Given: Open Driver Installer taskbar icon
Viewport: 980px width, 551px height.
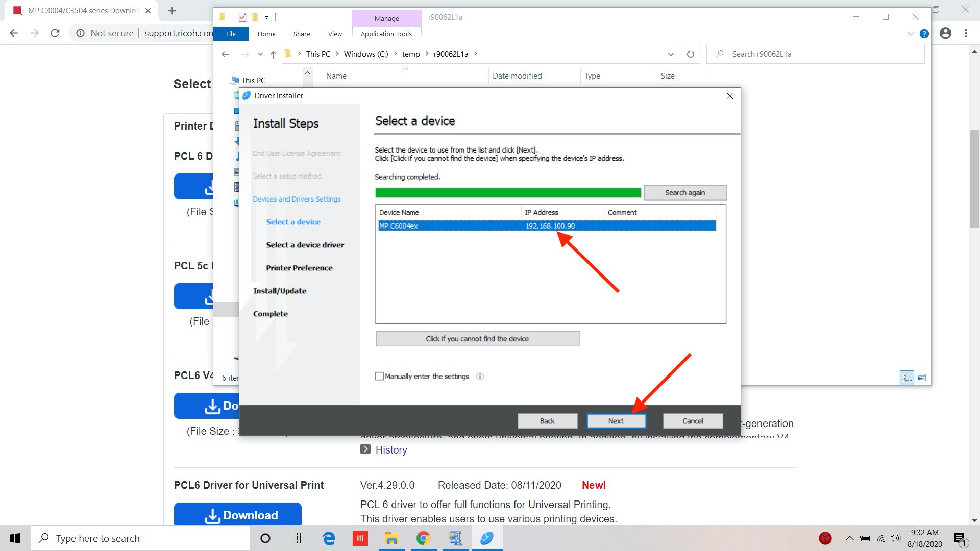Looking at the screenshot, I should (487, 538).
